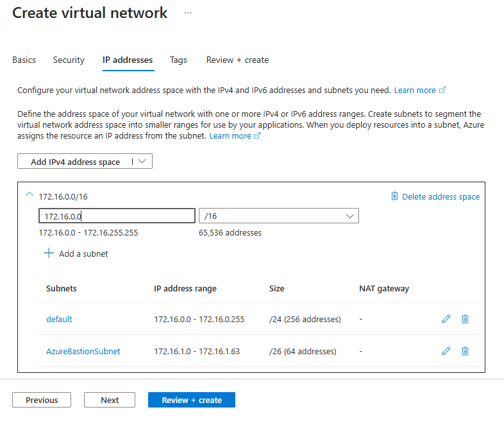504x421 pixels.
Task: Switch to the Security tab
Action: click(69, 60)
